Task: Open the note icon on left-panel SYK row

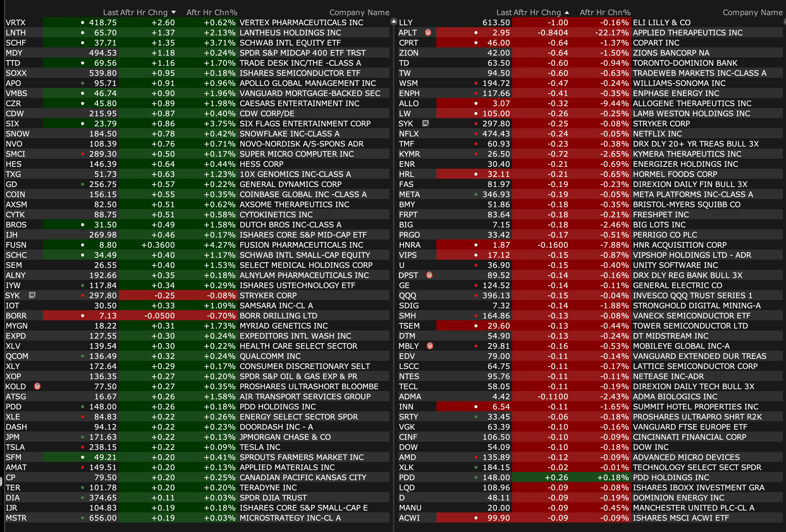Action: click(x=32, y=295)
